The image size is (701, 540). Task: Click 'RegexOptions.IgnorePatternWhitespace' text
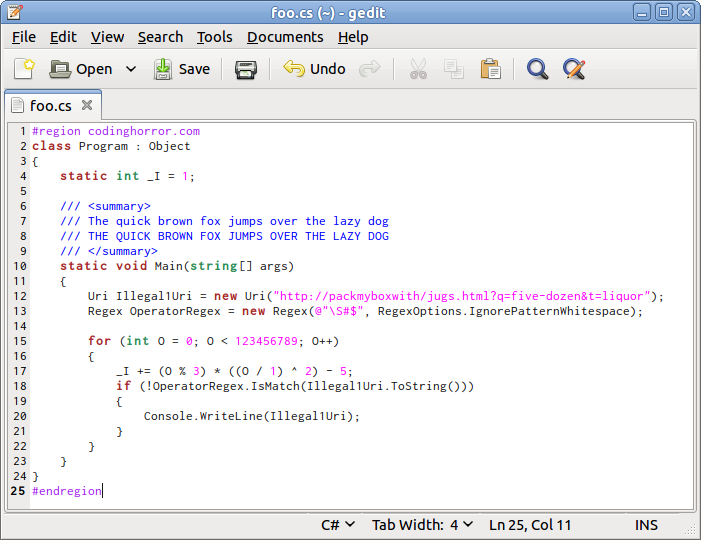506,311
